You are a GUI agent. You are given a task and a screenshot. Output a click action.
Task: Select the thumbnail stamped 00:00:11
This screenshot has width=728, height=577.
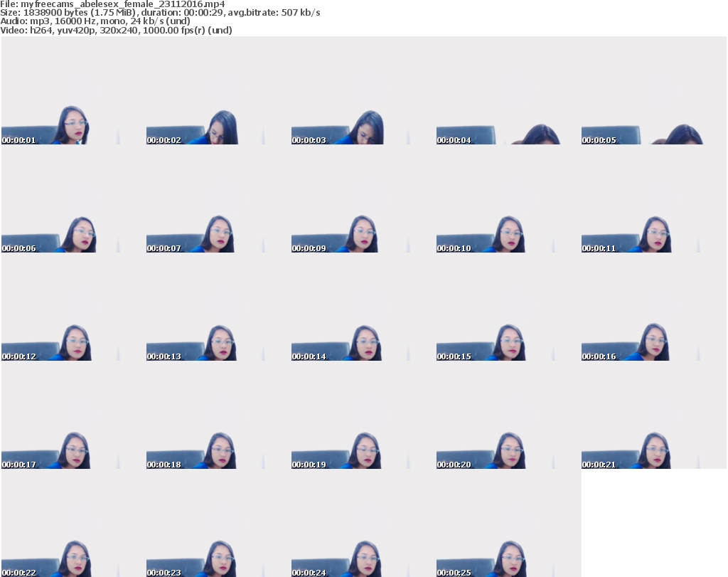pyautogui.click(x=654, y=198)
